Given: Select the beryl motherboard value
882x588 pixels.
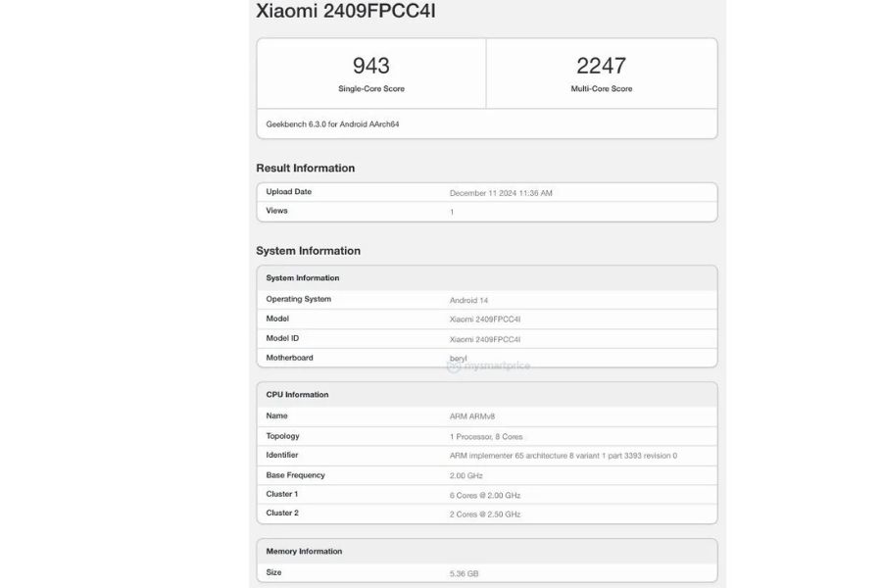Looking at the screenshot, I should click(458, 359).
